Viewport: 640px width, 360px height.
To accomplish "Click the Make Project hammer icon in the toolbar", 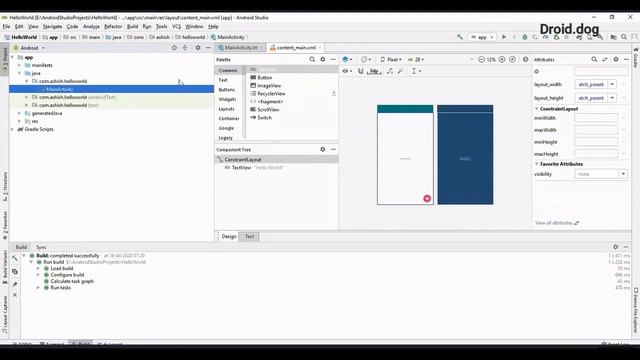I will click(x=460, y=37).
